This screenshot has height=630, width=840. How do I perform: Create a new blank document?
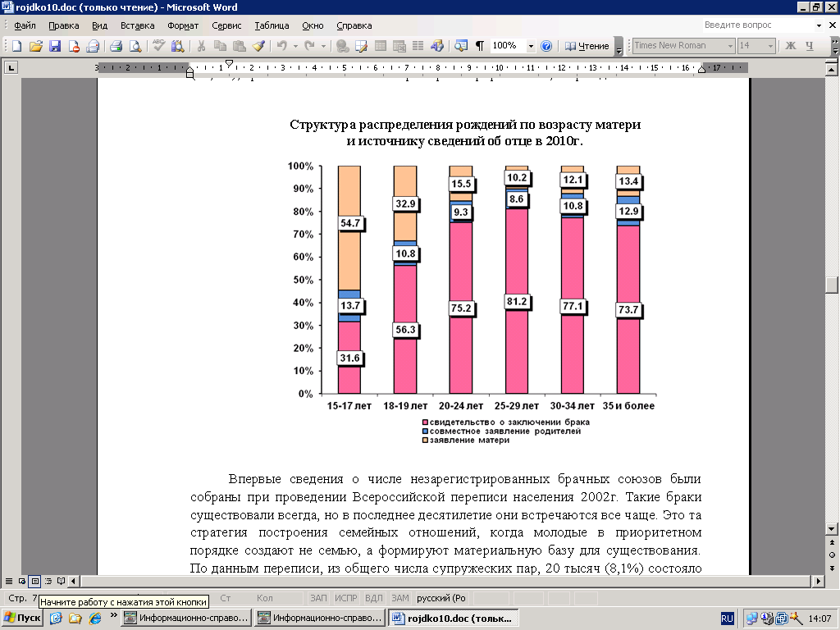16,46
